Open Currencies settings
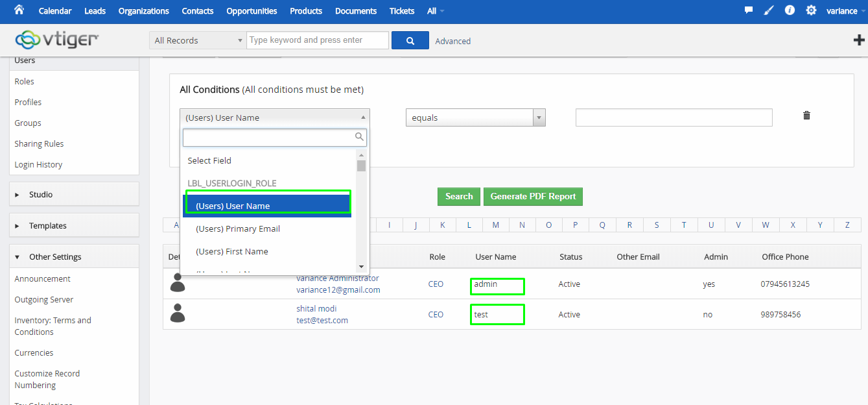 click(34, 352)
